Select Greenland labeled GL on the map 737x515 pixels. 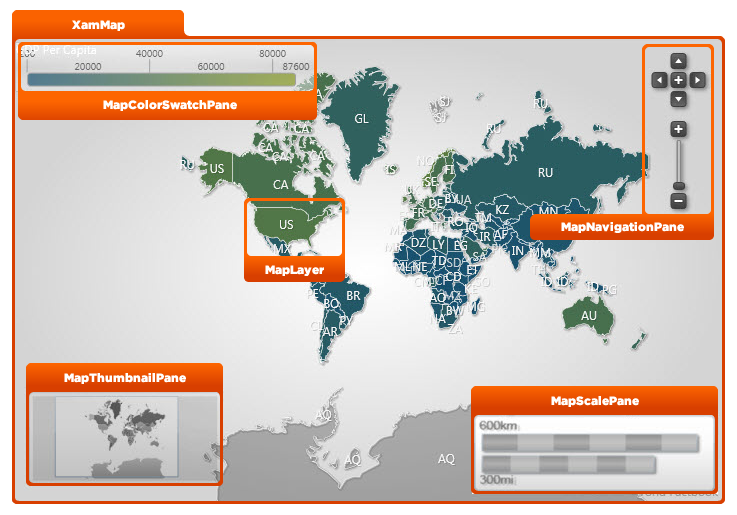coord(361,119)
